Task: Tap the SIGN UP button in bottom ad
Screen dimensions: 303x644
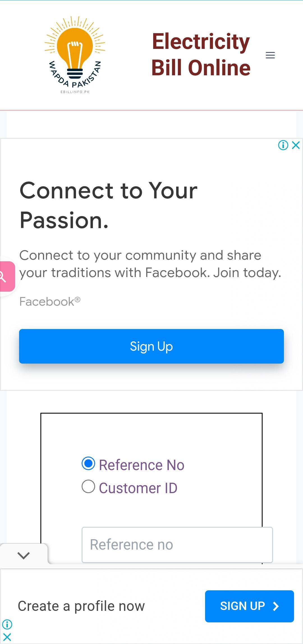Action: tap(249, 606)
